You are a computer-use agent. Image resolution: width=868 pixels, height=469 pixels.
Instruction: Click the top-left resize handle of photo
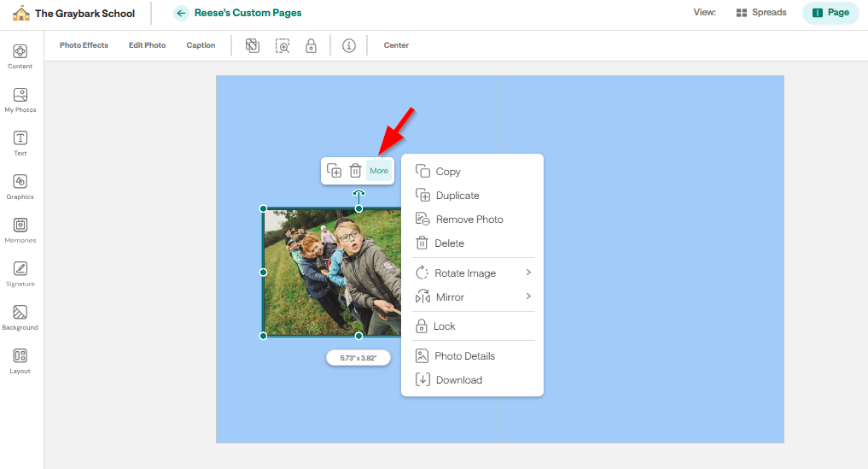(264, 208)
